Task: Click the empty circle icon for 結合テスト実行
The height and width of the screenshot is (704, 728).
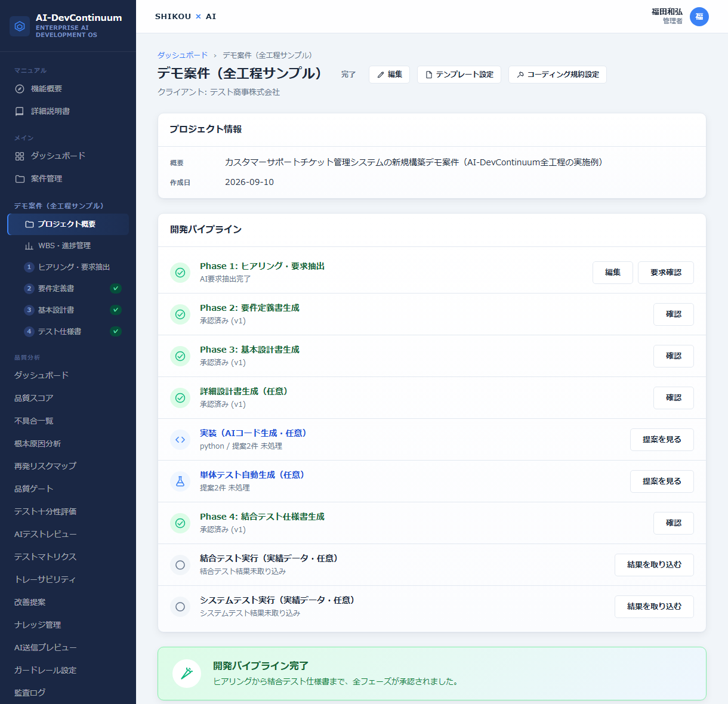Action: [x=180, y=565]
